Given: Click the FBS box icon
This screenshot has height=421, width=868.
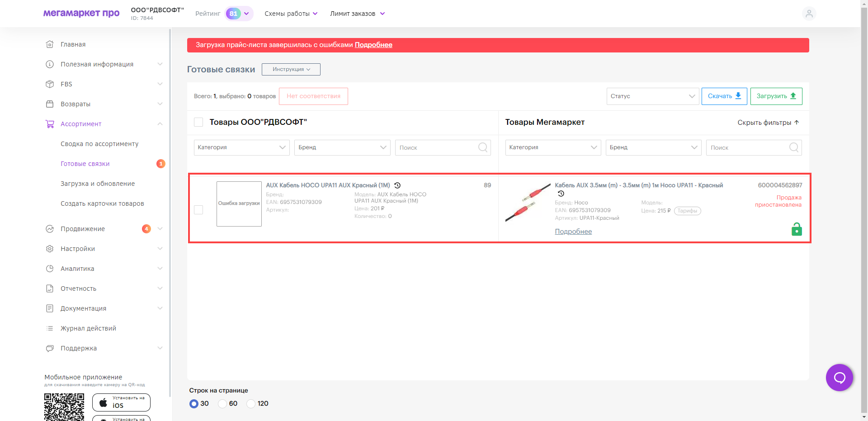Looking at the screenshot, I should 50,84.
